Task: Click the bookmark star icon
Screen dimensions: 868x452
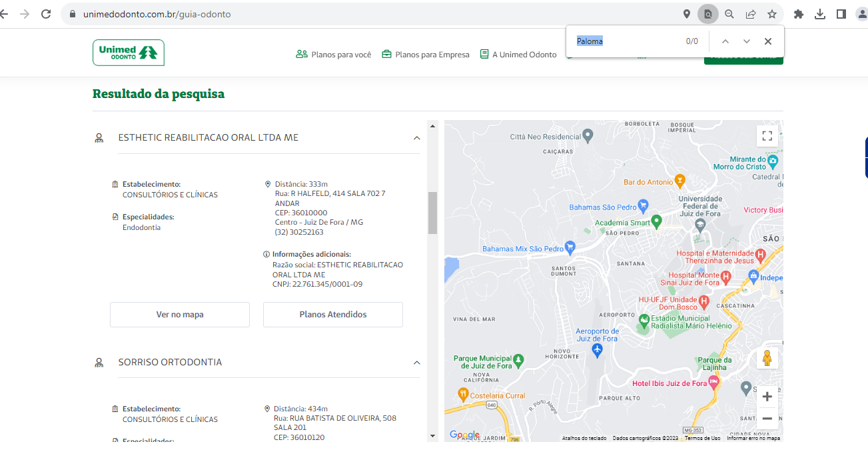Action: (x=772, y=14)
